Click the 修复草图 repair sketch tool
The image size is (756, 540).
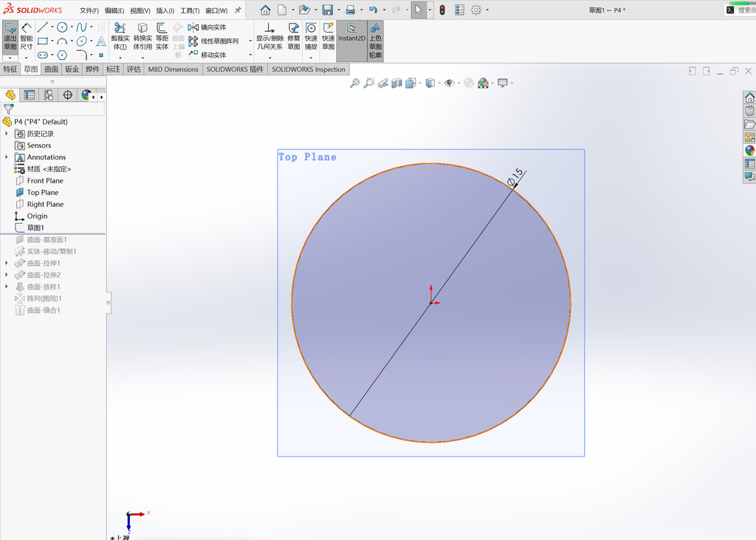(294, 37)
